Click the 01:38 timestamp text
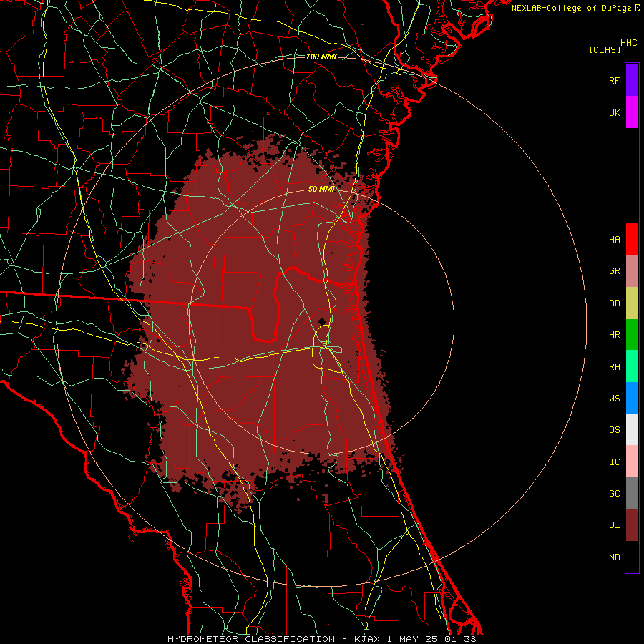Screen dimensions: 644x644 tap(460, 639)
